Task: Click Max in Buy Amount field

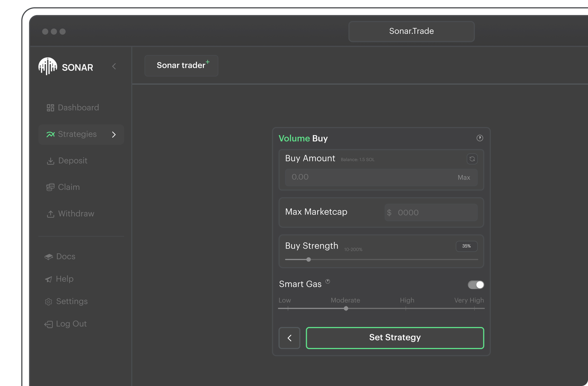Action: [x=464, y=178]
